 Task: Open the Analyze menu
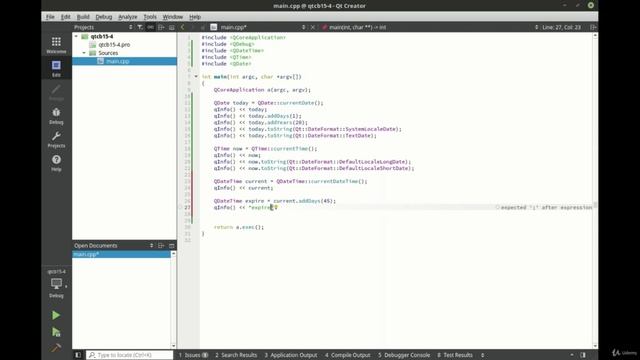128,17
